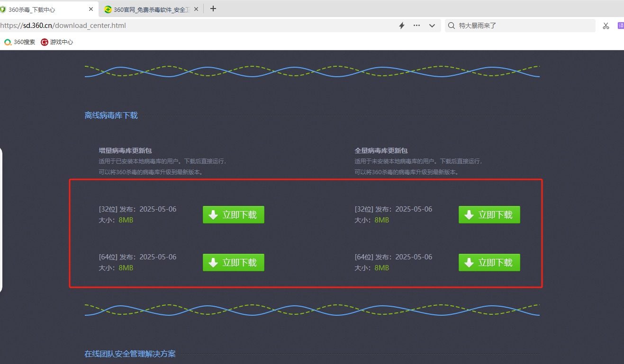Screen dimensions: 624x364
Task: Click the 离线病毒库下载 section heading
Action: [x=111, y=115]
